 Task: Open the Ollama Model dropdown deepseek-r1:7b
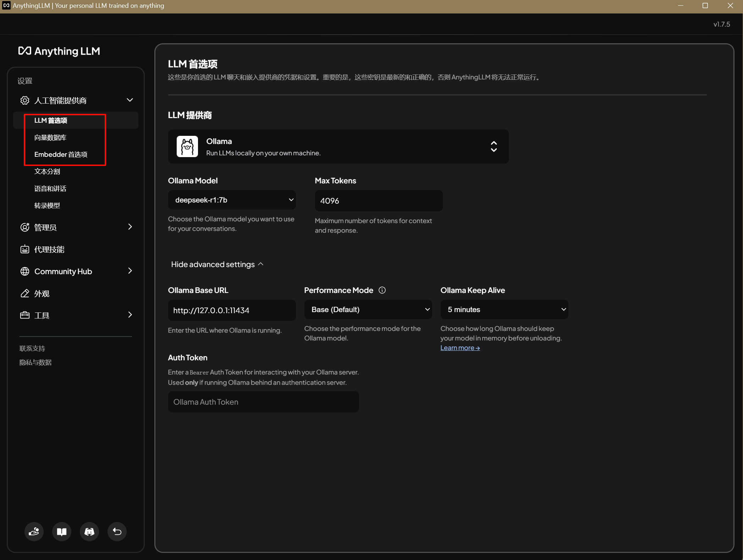[232, 200]
